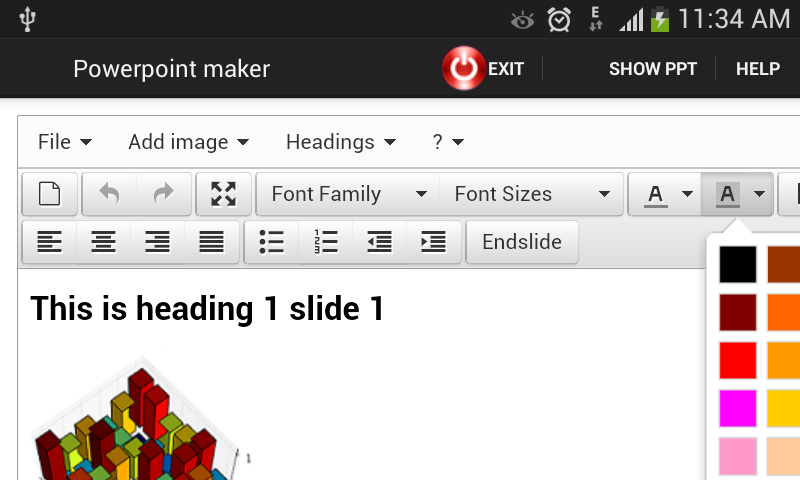Decrease the indent
This screenshot has height=480, width=800.
click(x=380, y=242)
